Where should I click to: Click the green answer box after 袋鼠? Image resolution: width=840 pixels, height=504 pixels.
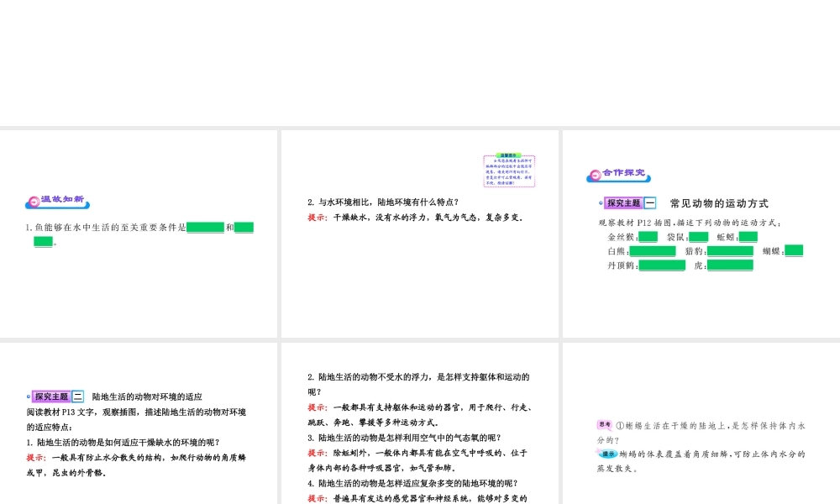[699, 237]
